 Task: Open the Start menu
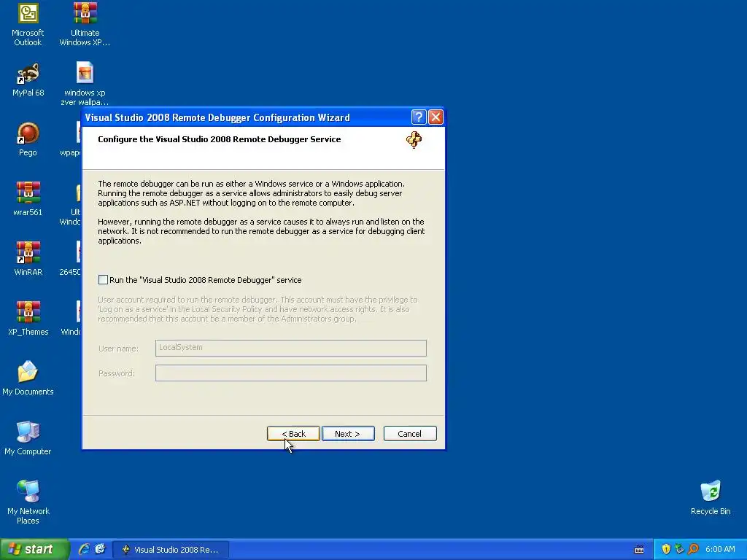(x=34, y=549)
